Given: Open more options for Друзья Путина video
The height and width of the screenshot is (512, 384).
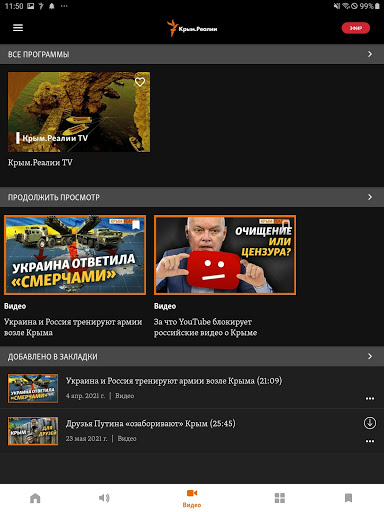Looking at the screenshot, I should point(370,441).
